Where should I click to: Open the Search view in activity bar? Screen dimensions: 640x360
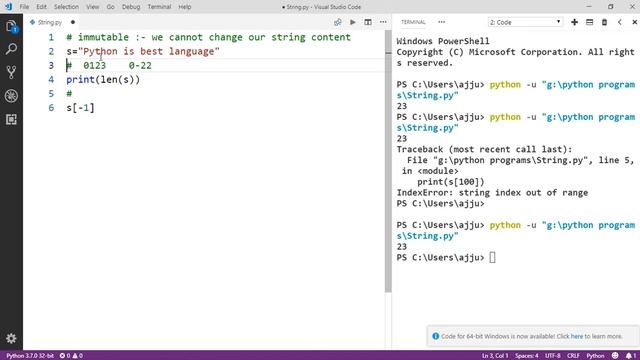pos(11,49)
